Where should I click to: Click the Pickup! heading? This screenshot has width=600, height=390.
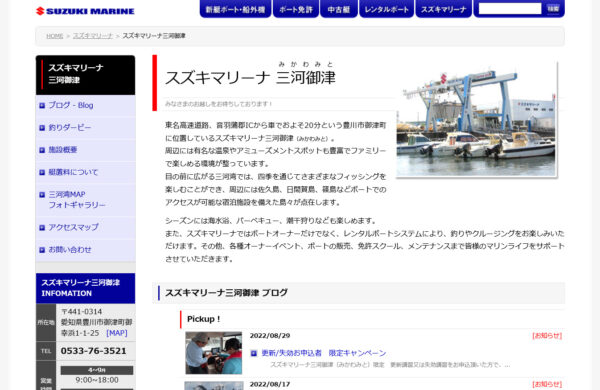(x=204, y=319)
